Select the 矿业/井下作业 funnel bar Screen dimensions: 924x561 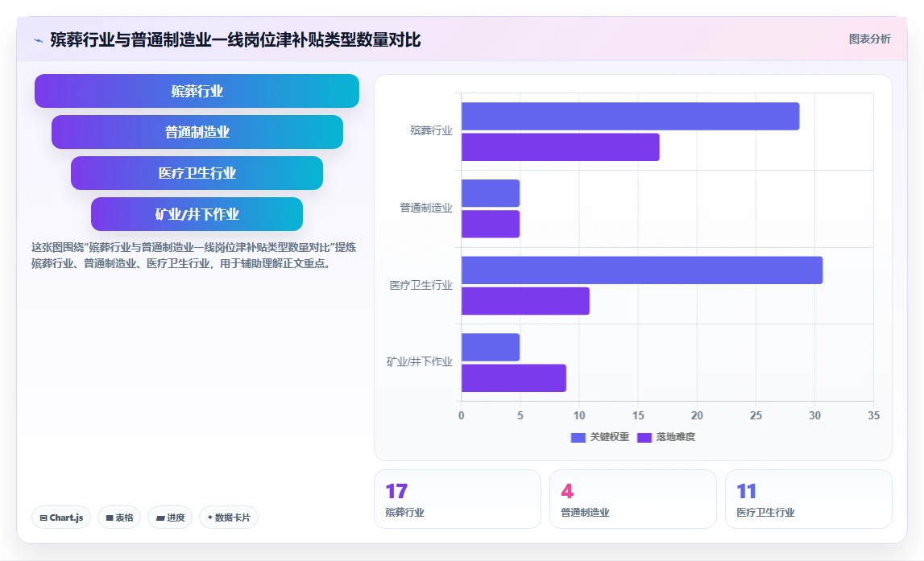[197, 214]
